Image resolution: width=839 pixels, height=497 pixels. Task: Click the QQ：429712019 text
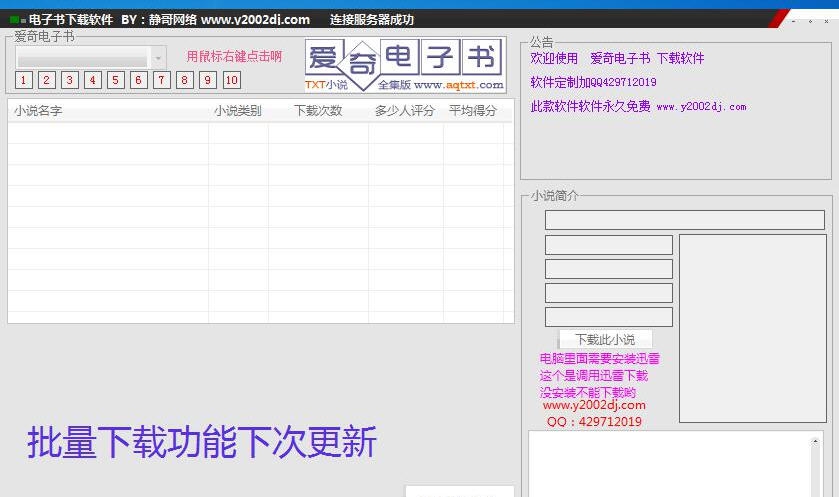tap(594, 422)
